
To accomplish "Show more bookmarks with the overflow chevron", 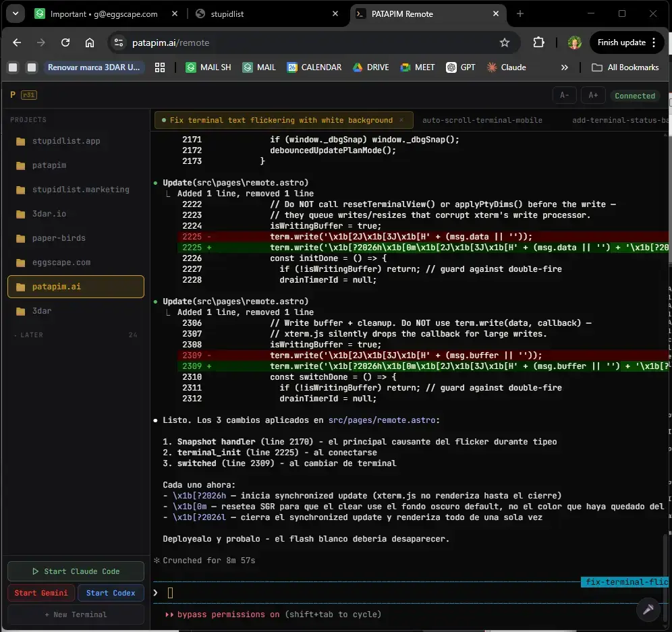I will (565, 67).
